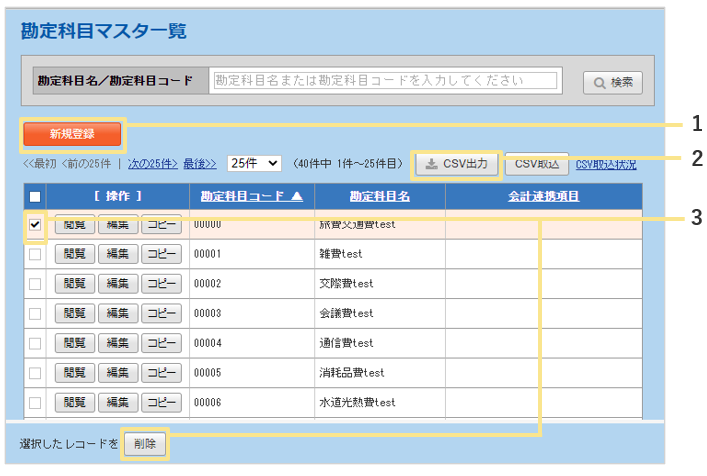Viewport: 707px width, 476px height.
Task: Click 編集 for 会議費test row
Action: tap(119, 314)
